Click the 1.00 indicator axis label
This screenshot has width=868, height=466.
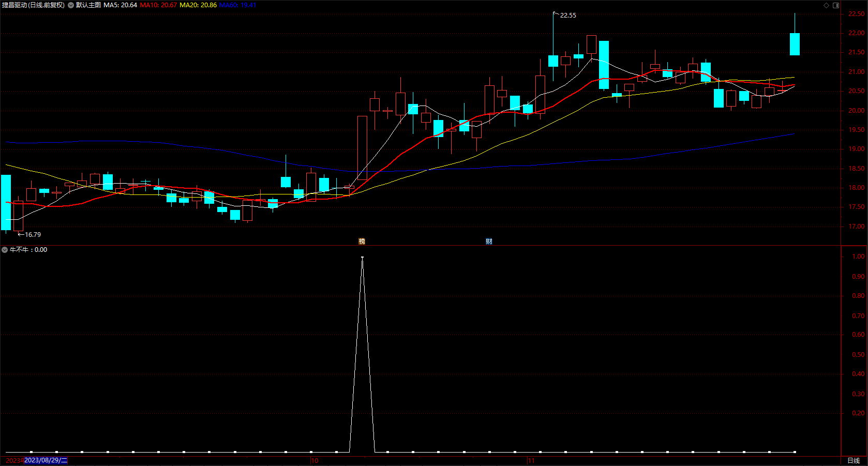[x=858, y=257]
